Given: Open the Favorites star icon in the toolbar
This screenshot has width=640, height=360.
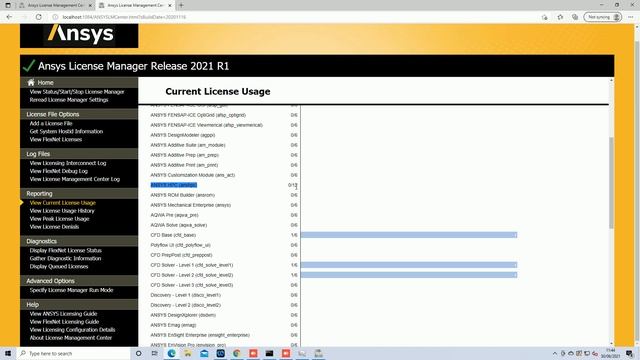Looking at the screenshot, I should (x=560, y=17).
